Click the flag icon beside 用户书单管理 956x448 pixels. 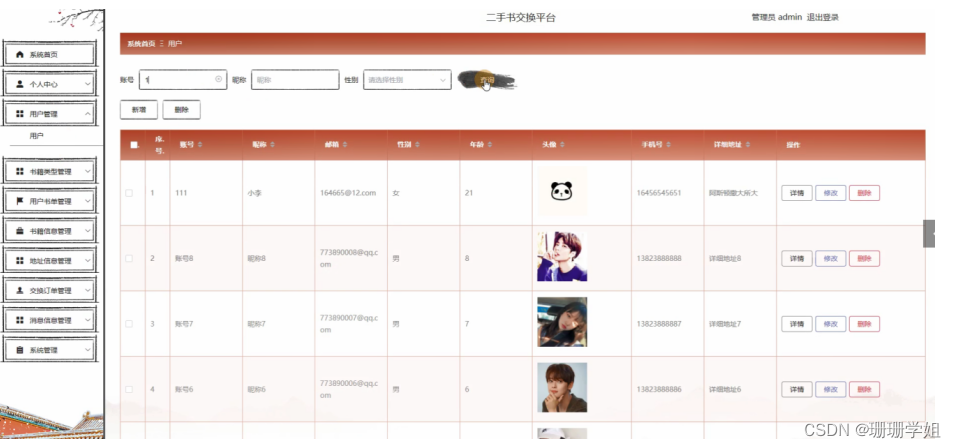point(20,201)
